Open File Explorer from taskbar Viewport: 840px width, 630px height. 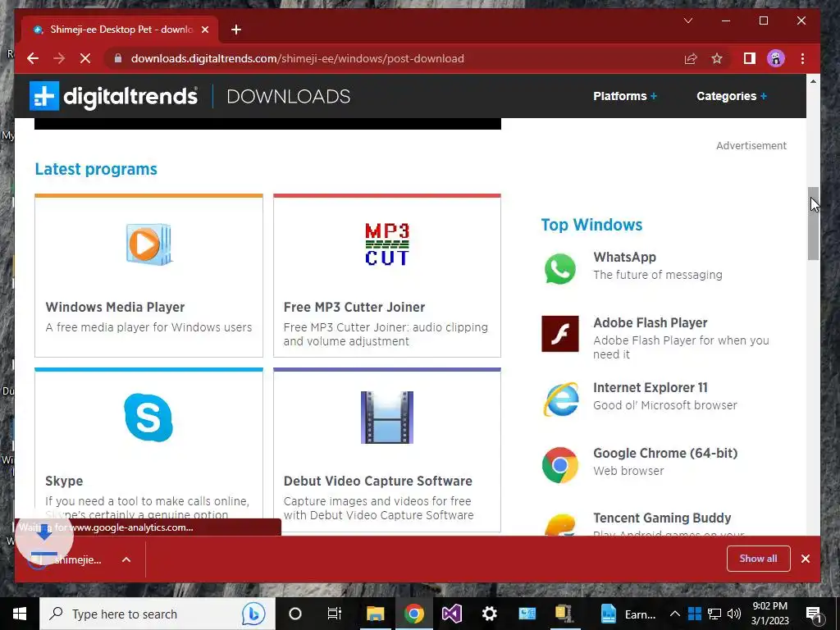375,614
